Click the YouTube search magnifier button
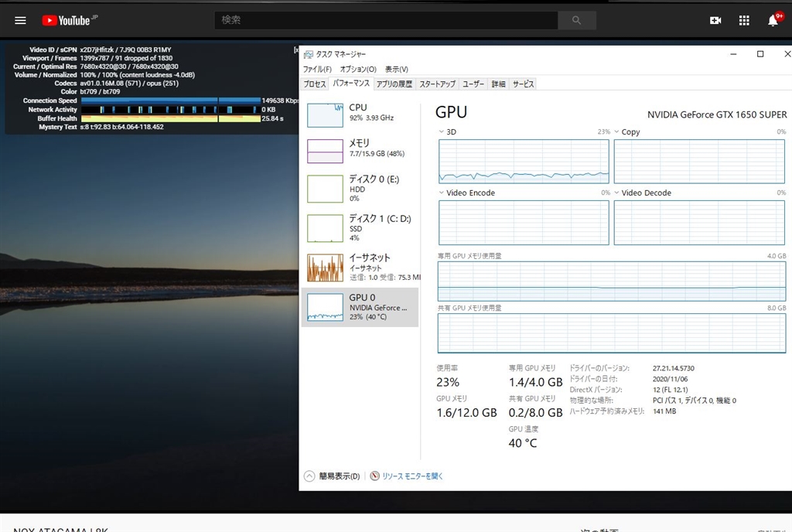This screenshot has width=792, height=532. click(x=576, y=20)
